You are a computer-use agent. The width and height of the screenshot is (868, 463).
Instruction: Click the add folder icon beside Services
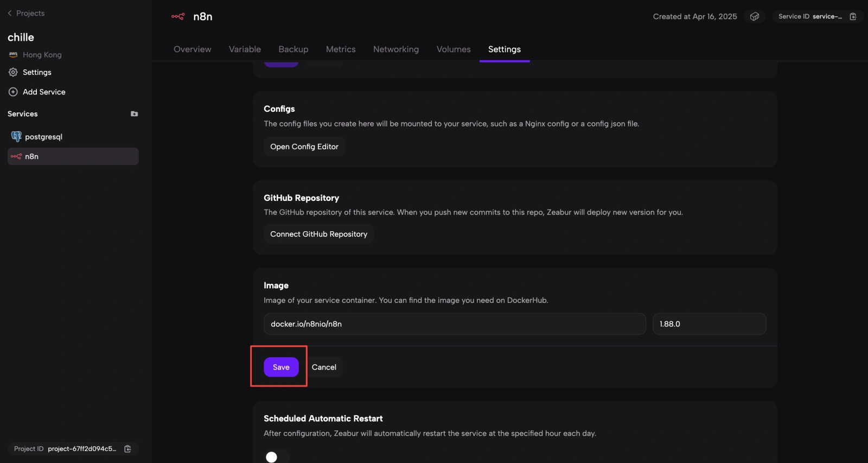[x=134, y=114]
